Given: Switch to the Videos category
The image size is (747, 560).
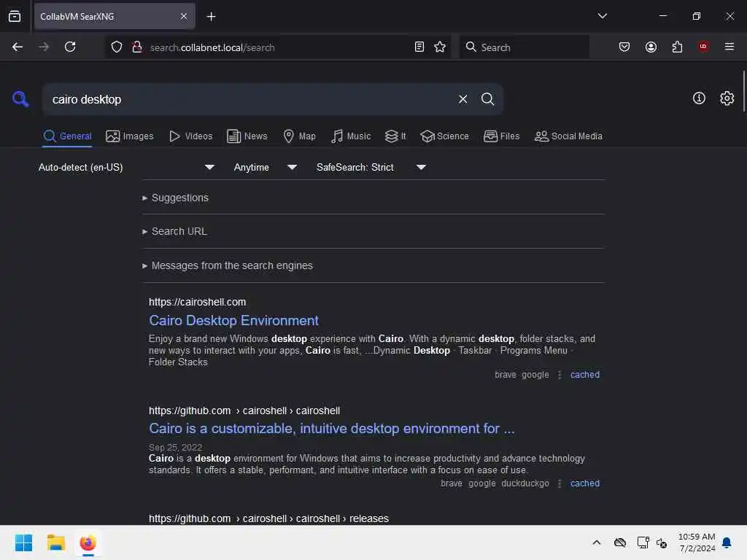Looking at the screenshot, I should [x=191, y=136].
